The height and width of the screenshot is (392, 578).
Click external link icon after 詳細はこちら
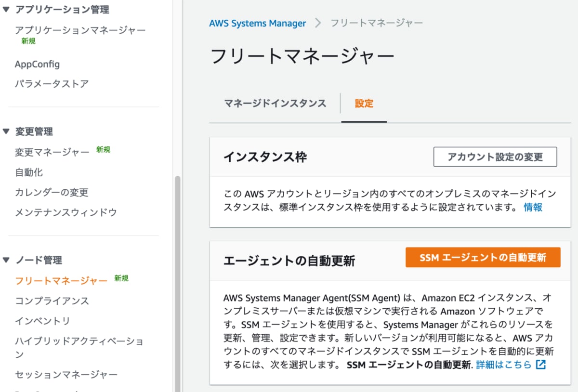541,365
